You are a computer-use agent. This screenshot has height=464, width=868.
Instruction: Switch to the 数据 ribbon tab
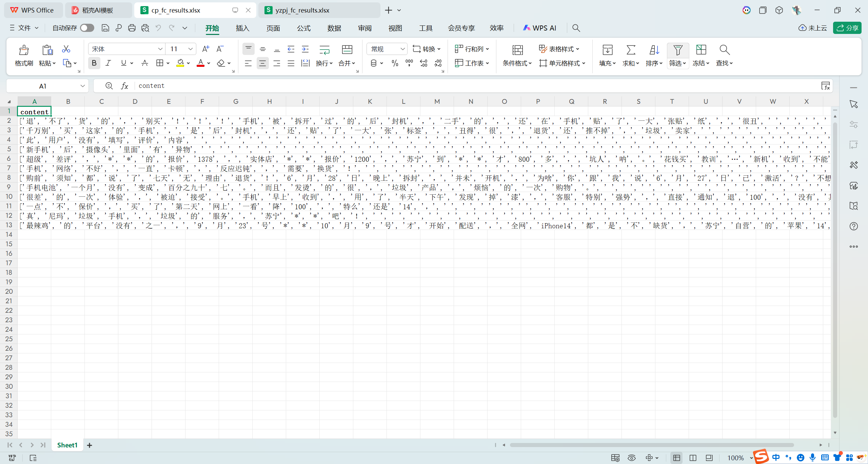pos(334,28)
